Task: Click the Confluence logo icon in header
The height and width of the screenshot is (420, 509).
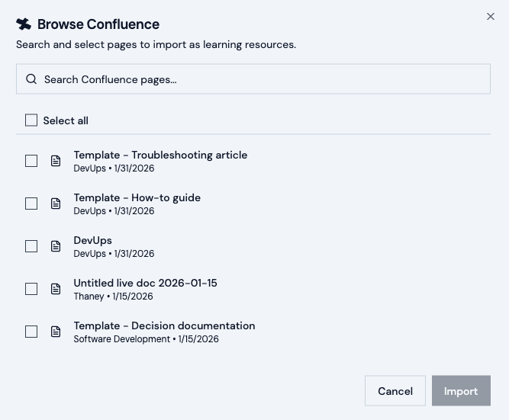Action: [24, 24]
